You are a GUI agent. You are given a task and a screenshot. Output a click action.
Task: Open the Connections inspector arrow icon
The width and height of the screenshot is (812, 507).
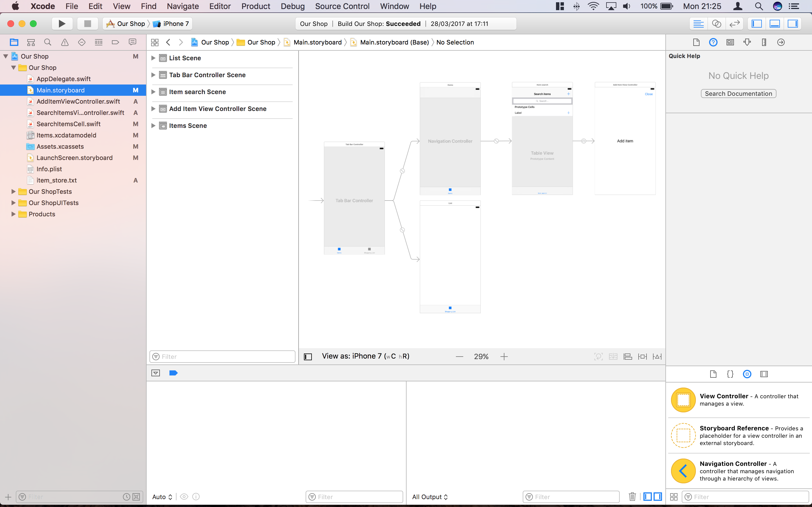coord(781,42)
